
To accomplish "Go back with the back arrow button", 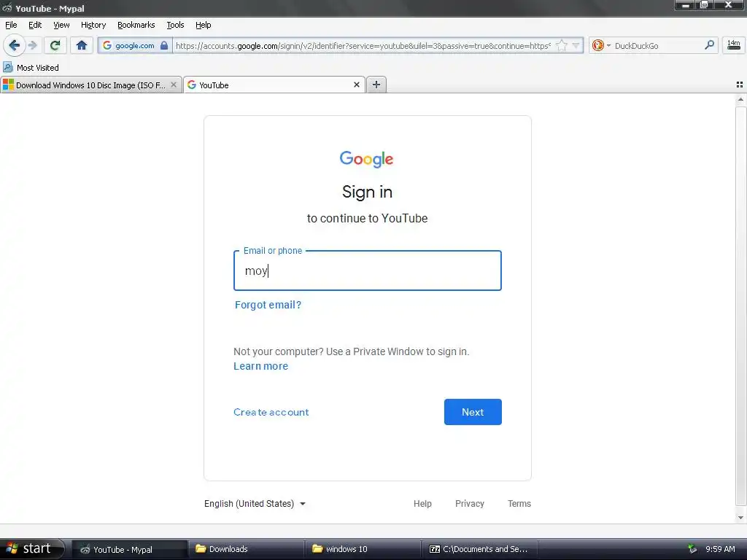I will (x=14, y=45).
